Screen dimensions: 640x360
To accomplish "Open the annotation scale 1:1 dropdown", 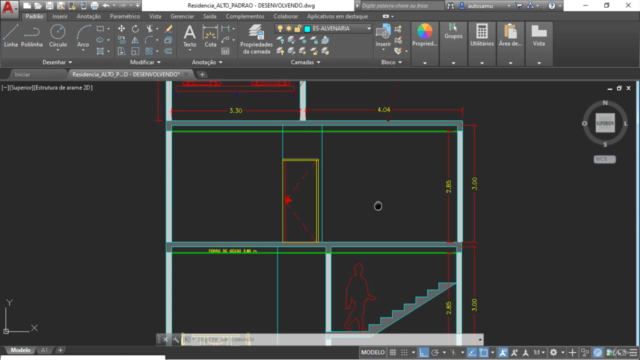I will coord(539,352).
